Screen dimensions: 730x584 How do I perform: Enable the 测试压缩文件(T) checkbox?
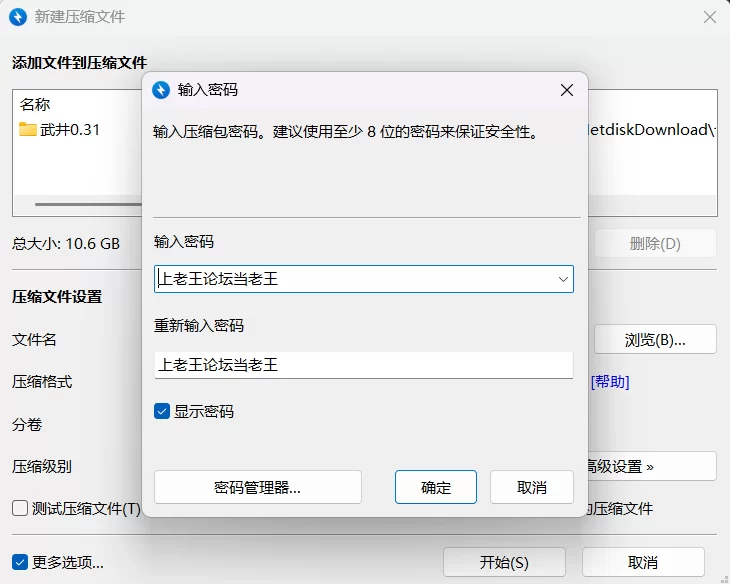[20, 508]
